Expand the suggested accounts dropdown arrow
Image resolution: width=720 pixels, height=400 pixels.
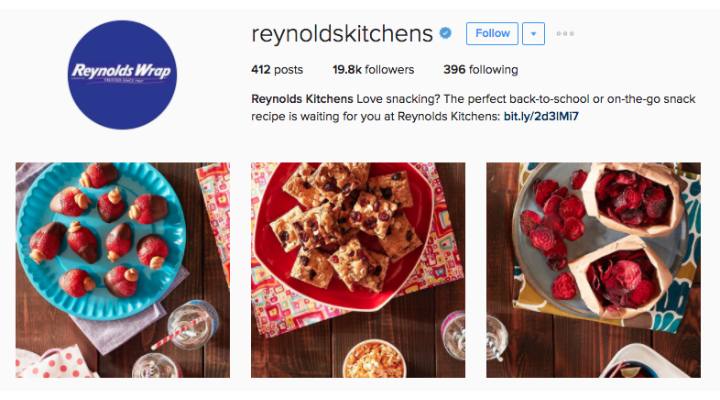click(x=533, y=34)
